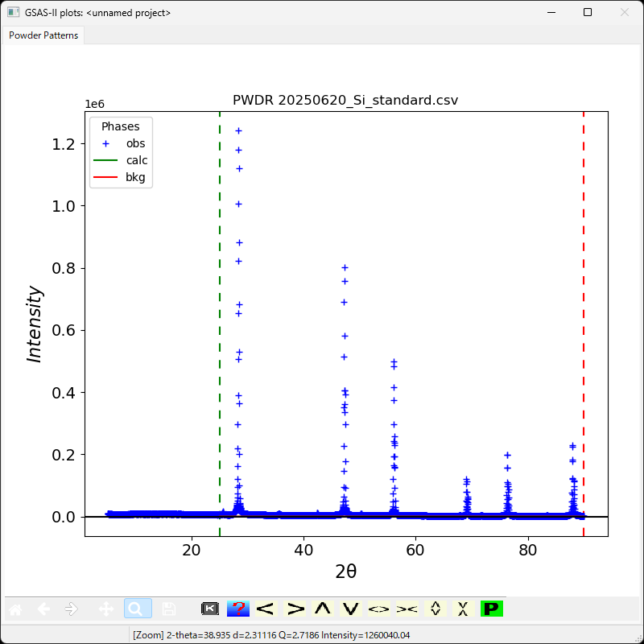Select the Pan move-arrows tool
This screenshot has height=644, width=644.
coord(105,609)
